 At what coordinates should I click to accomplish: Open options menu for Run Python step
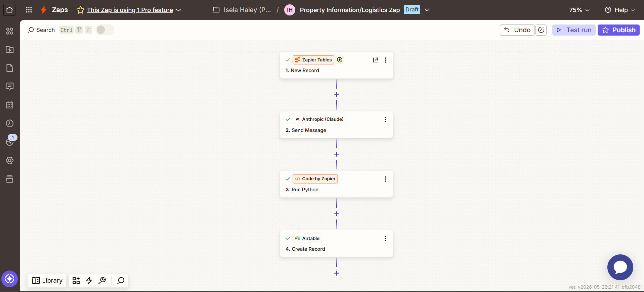point(385,179)
